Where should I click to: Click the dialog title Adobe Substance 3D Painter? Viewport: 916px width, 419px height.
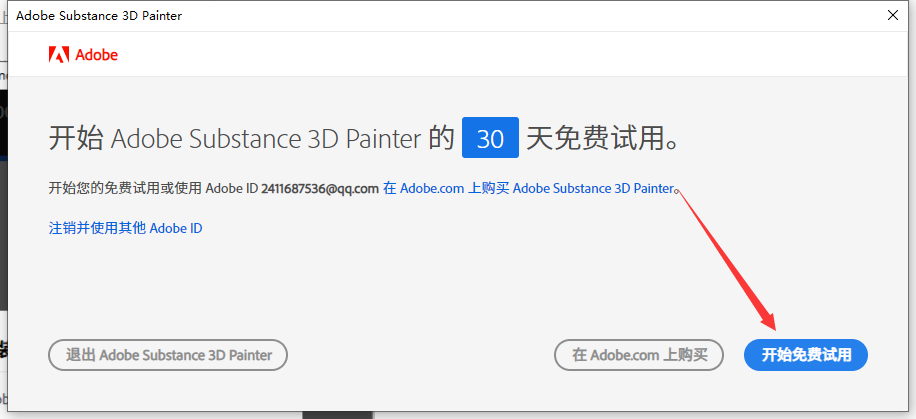(x=99, y=16)
